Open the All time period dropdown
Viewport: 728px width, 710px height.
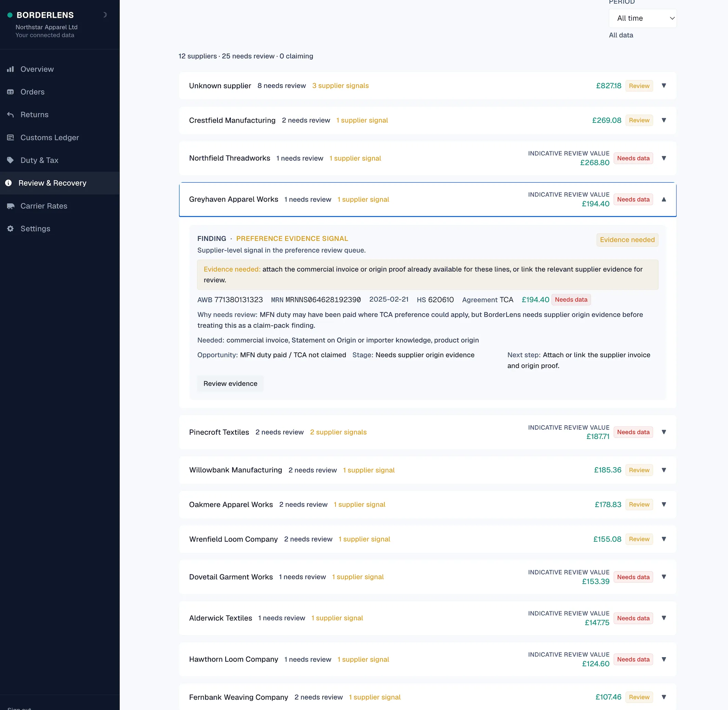tap(643, 18)
